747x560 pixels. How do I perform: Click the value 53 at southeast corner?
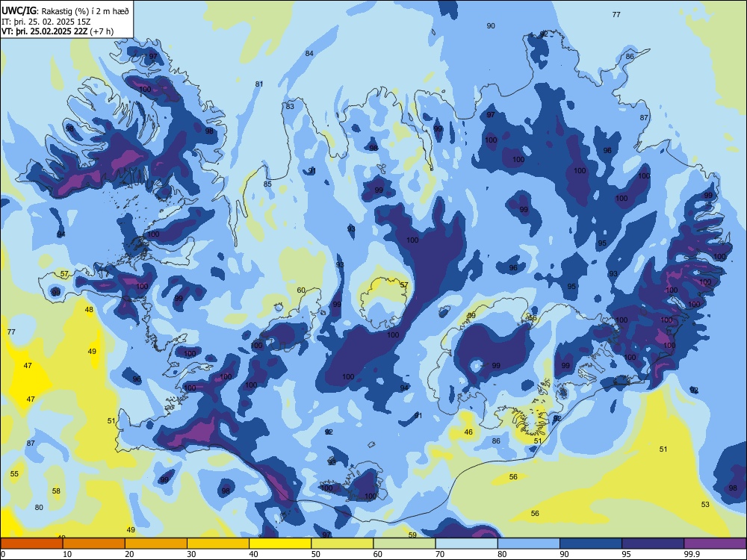pyautogui.click(x=705, y=504)
